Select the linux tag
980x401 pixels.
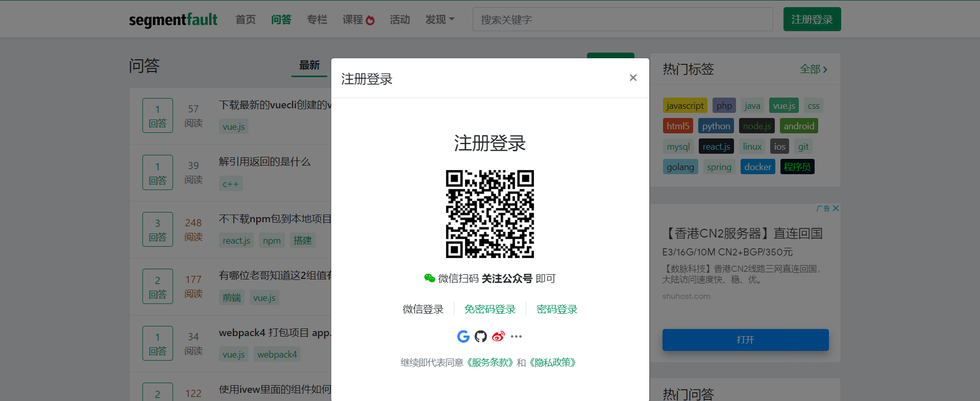[x=752, y=147]
